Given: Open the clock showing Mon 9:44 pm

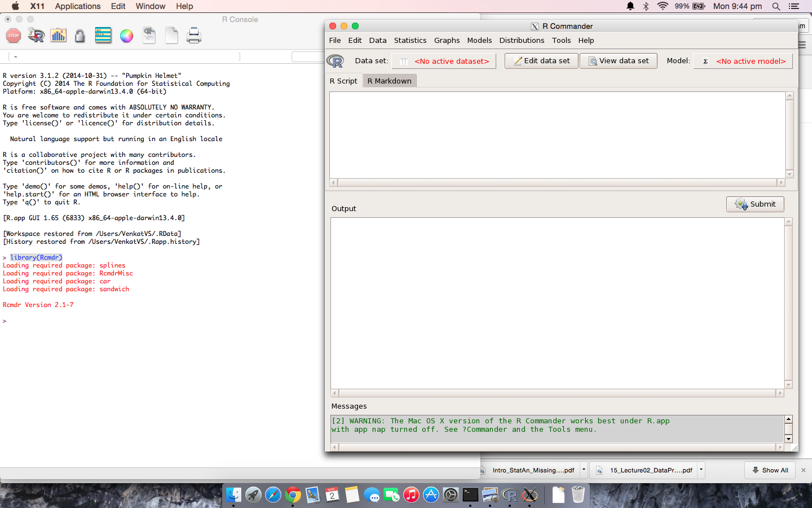Looking at the screenshot, I should (x=738, y=6).
